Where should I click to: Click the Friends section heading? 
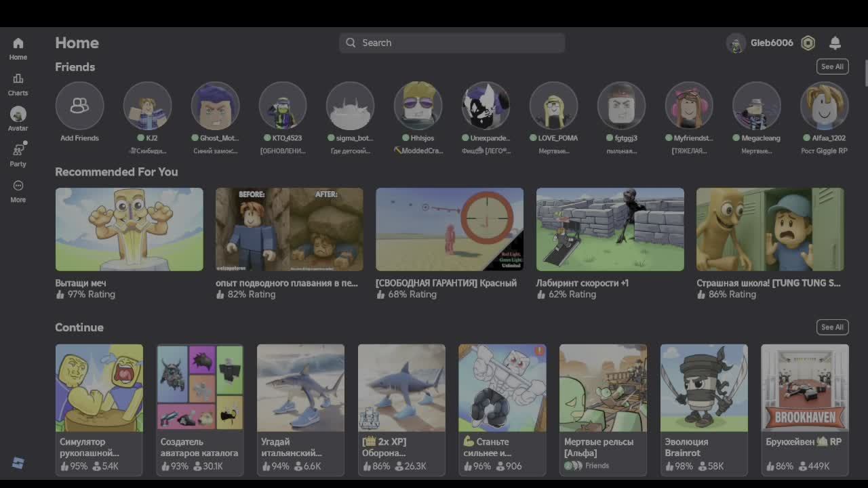coord(75,67)
